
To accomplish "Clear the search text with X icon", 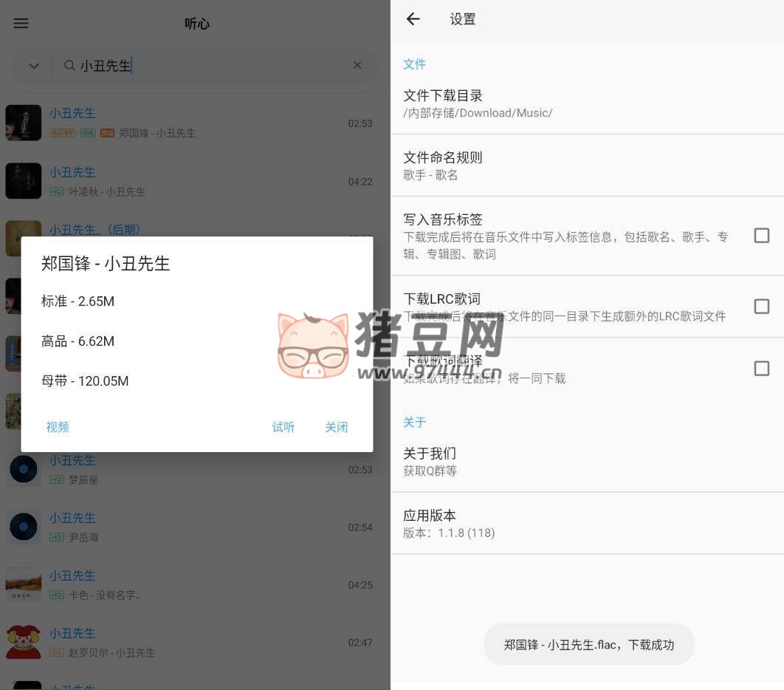I will (x=357, y=66).
